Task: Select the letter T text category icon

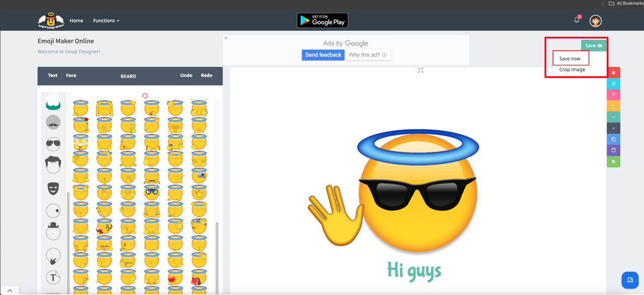Action: [53, 277]
